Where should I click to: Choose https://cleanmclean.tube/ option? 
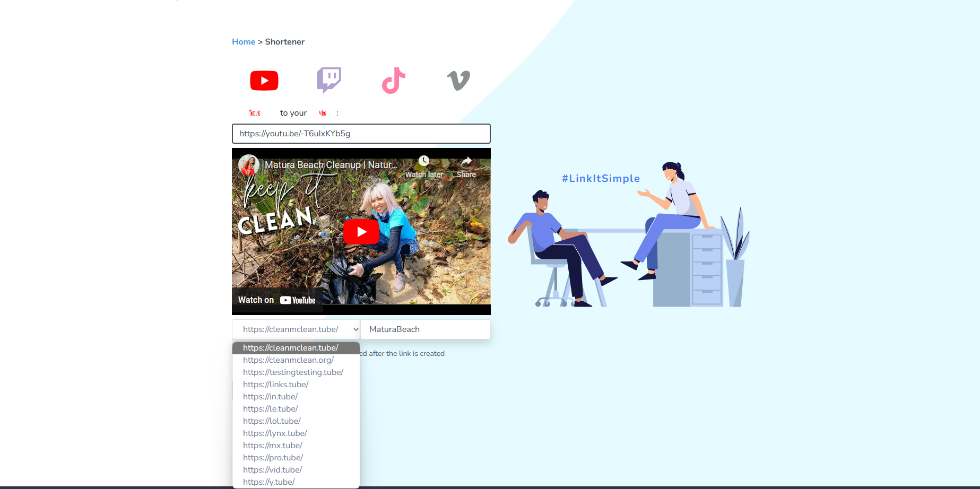296,348
